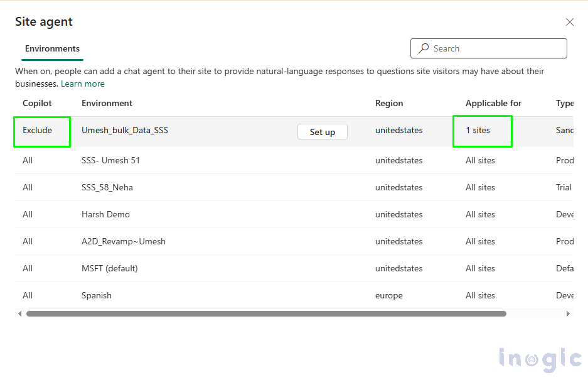Click the Environment column header
588x380 pixels.
(x=107, y=103)
